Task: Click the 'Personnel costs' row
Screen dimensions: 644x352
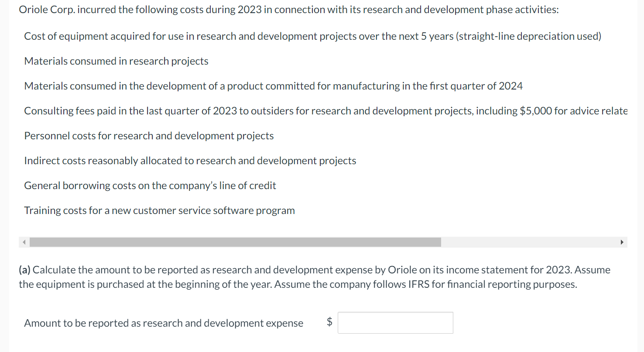Action: click(x=149, y=136)
